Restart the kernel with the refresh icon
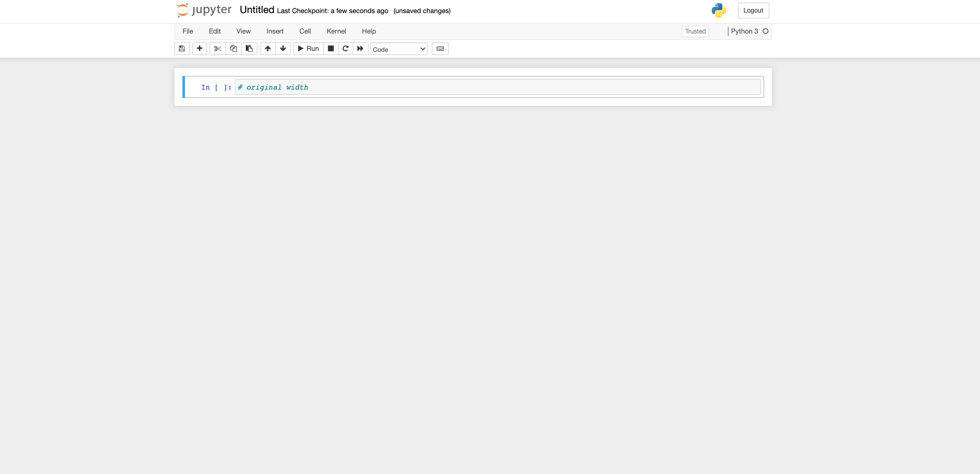 point(345,48)
